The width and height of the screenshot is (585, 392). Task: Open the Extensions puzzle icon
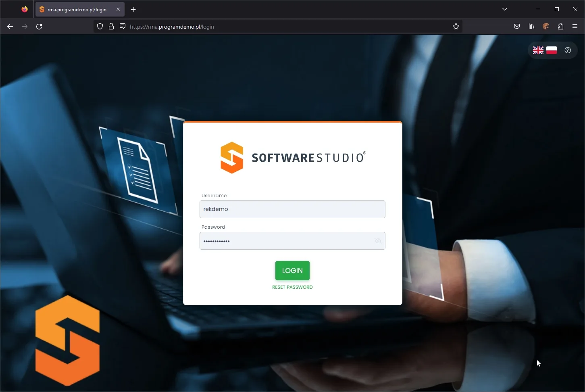click(x=560, y=27)
